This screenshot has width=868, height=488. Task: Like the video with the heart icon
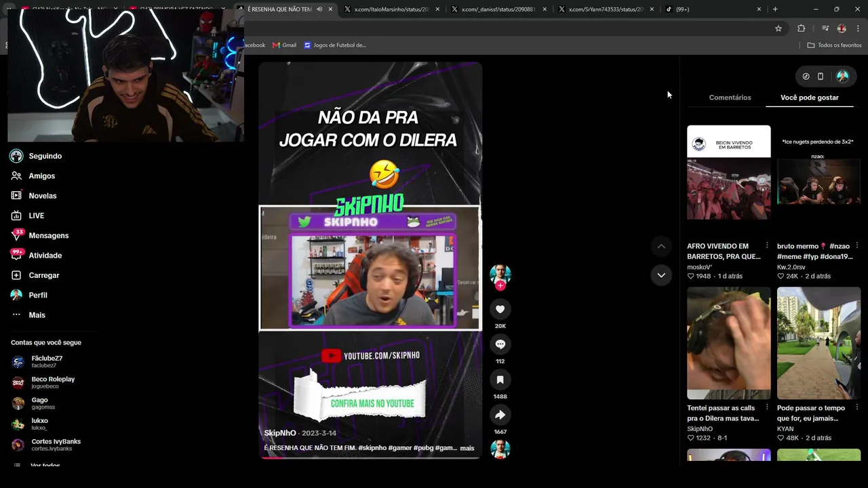(500, 309)
